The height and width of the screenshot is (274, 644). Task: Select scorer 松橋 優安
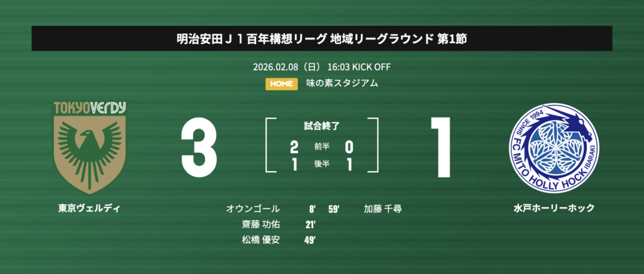point(261,239)
